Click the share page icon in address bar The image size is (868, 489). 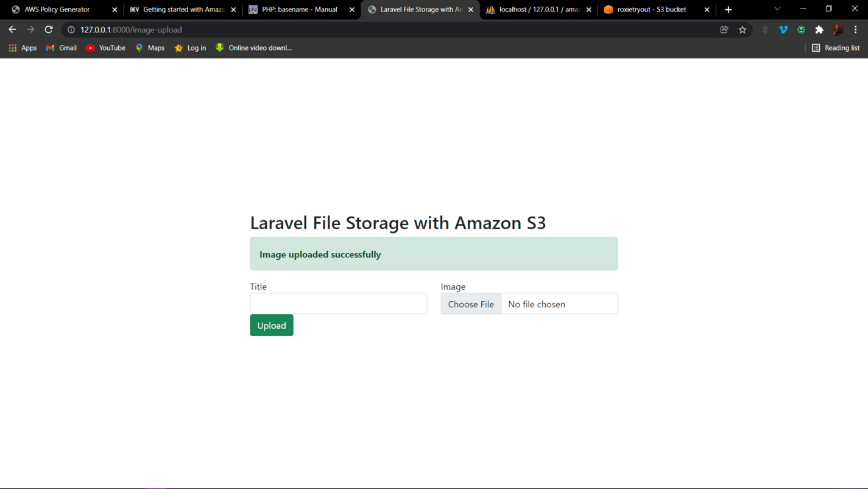tap(724, 30)
